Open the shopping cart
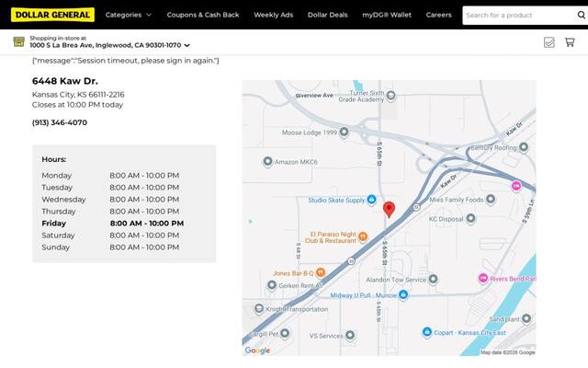 (x=570, y=42)
